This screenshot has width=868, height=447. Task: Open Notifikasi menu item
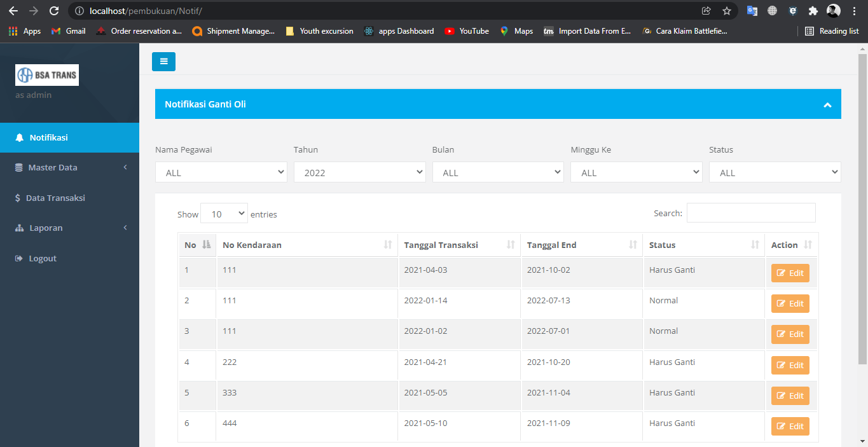pos(69,137)
